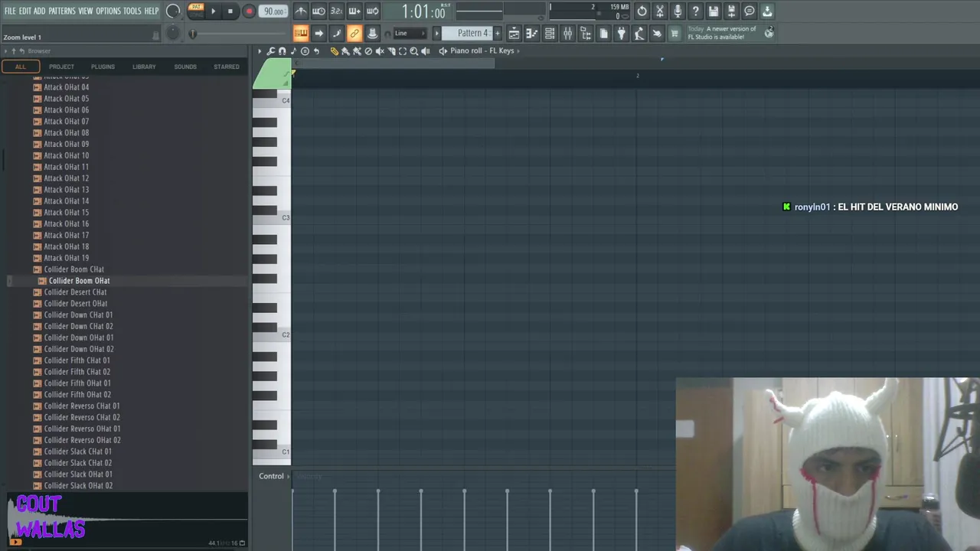
Task: Open piano roll main menu arrow
Action: tap(260, 51)
